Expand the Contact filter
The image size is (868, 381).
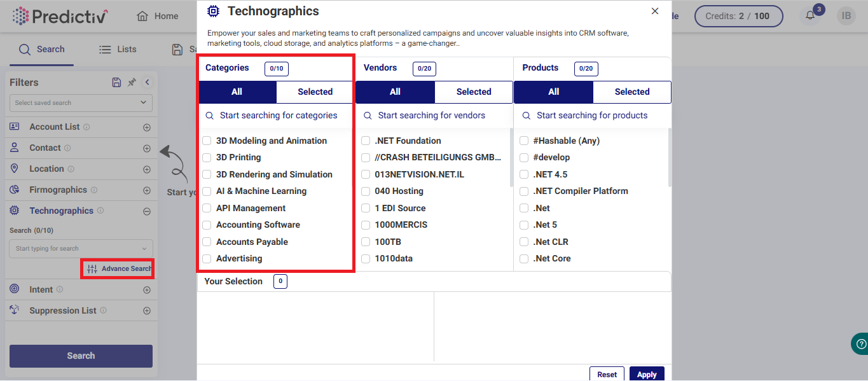click(x=147, y=148)
